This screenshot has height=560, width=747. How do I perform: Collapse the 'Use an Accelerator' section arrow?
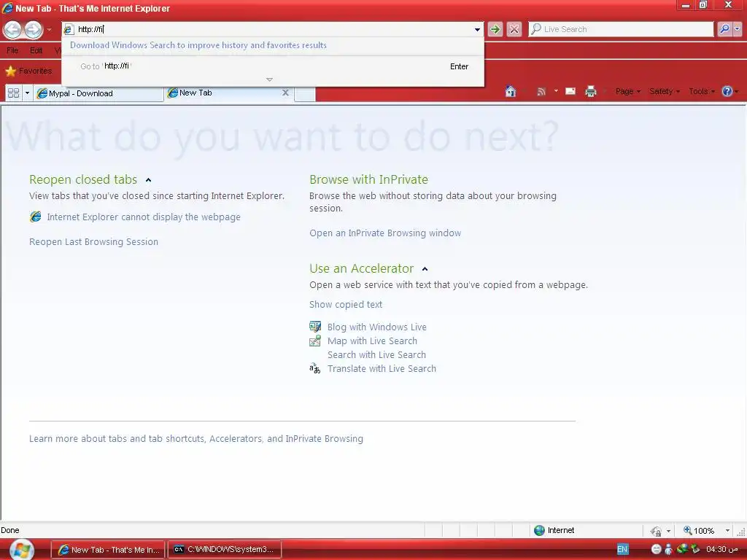tap(425, 269)
